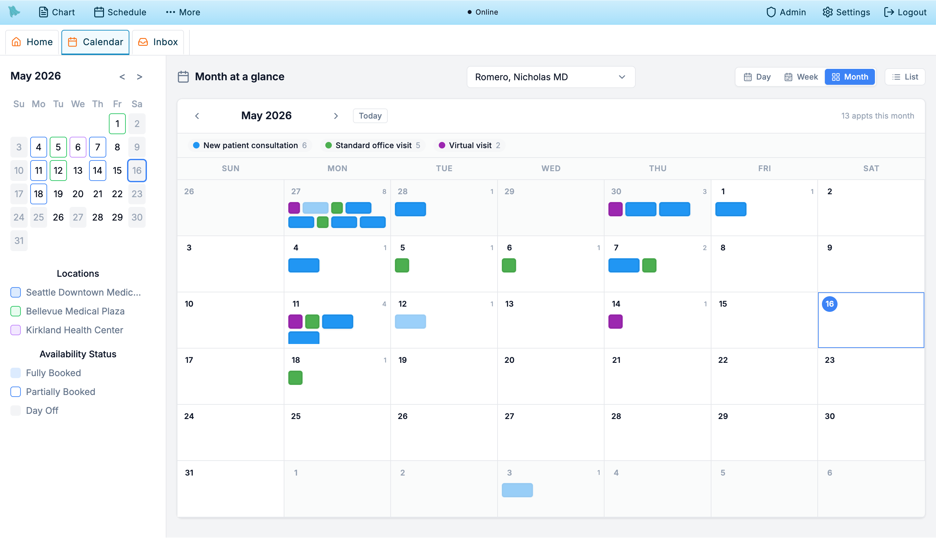The width and height of the screenshot is (936, 560).
Task: Select May 1 in mini calendar
Action: [x=117, y=124]
